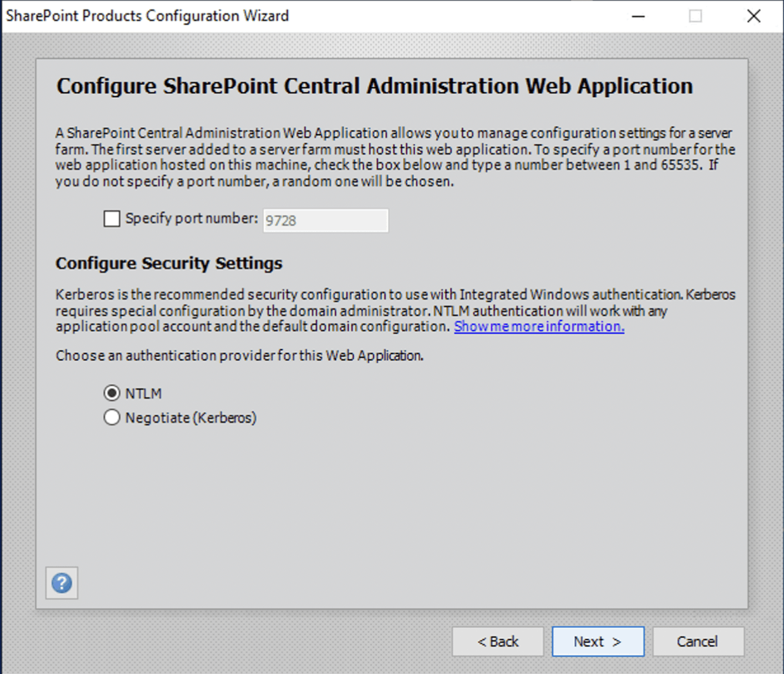The image size is (784, 674).
Task: Click the blue question mark help icon
Action: pos(62,583)
